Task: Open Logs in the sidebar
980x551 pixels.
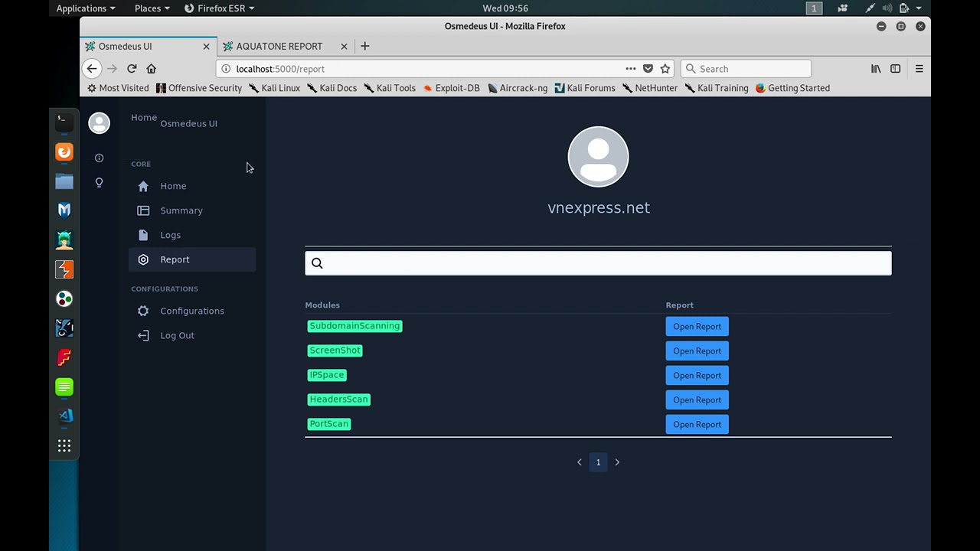Action: (192, 235)
